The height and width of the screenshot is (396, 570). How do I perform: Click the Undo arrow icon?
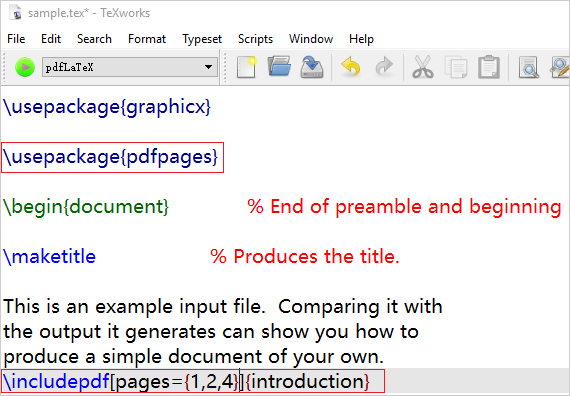tap(351, 67)
